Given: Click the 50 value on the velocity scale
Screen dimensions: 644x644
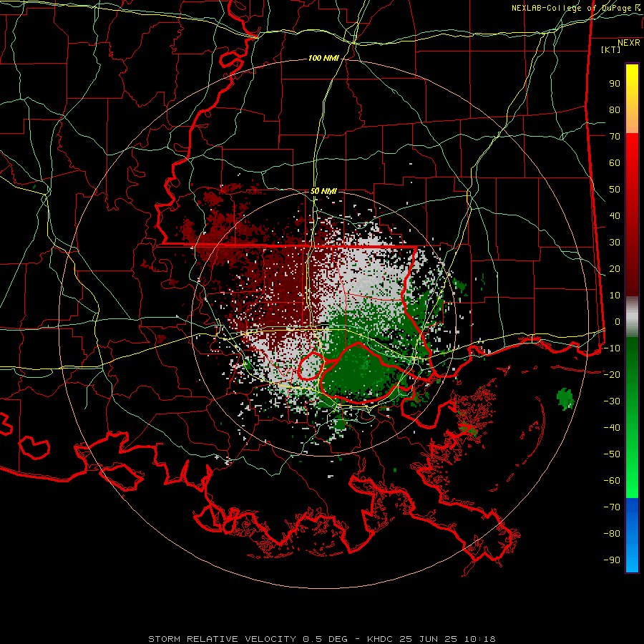Looking at the screenshot, I should tap(615, 190).
